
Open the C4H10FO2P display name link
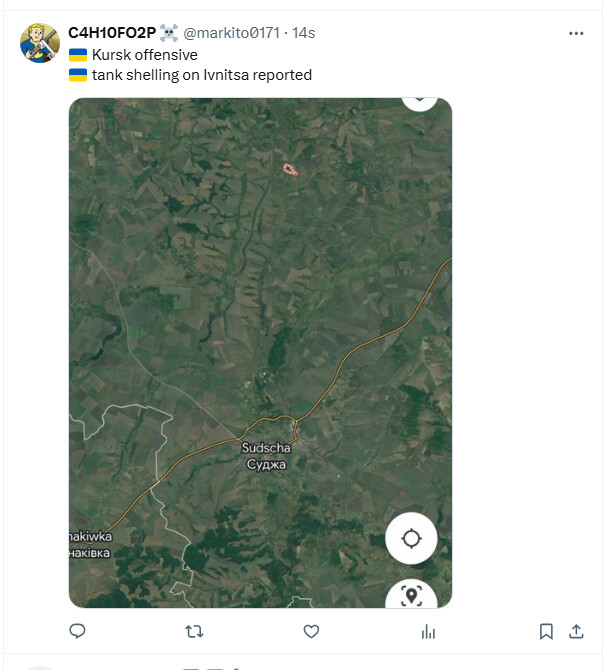(x=111, y=33)
